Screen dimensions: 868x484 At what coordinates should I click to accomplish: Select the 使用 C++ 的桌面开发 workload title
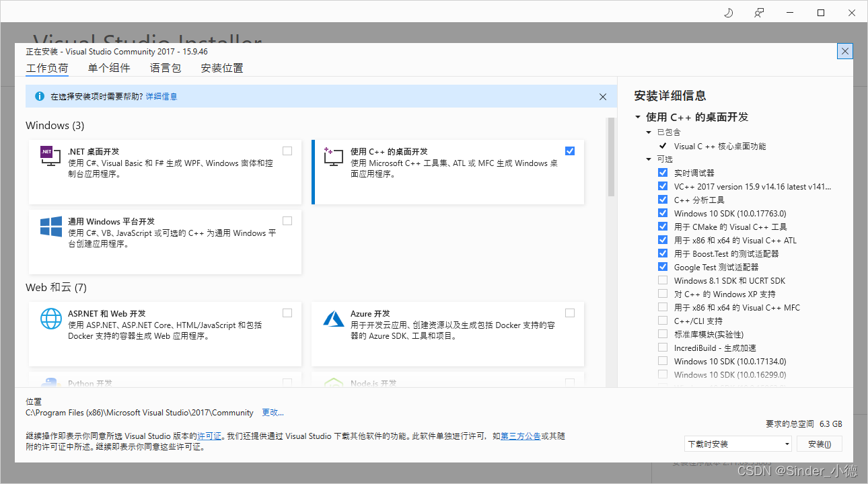pyautogui.click(x=389, y=151)
